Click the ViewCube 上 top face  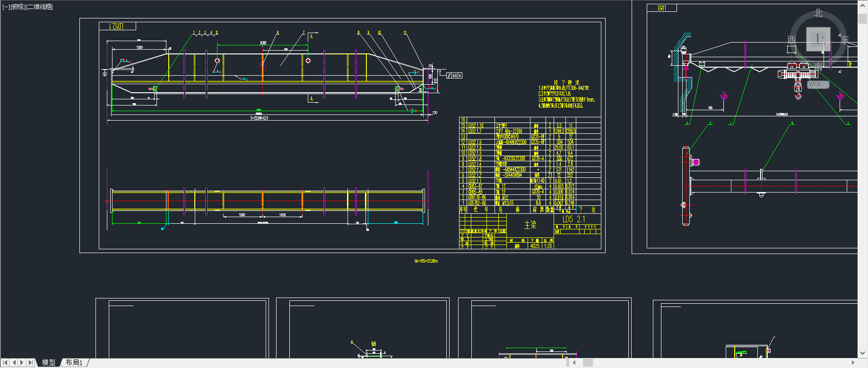[818, 39]
